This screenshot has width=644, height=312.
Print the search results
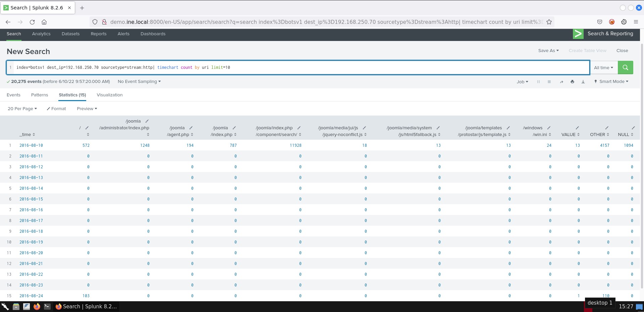tap(572, 82)
